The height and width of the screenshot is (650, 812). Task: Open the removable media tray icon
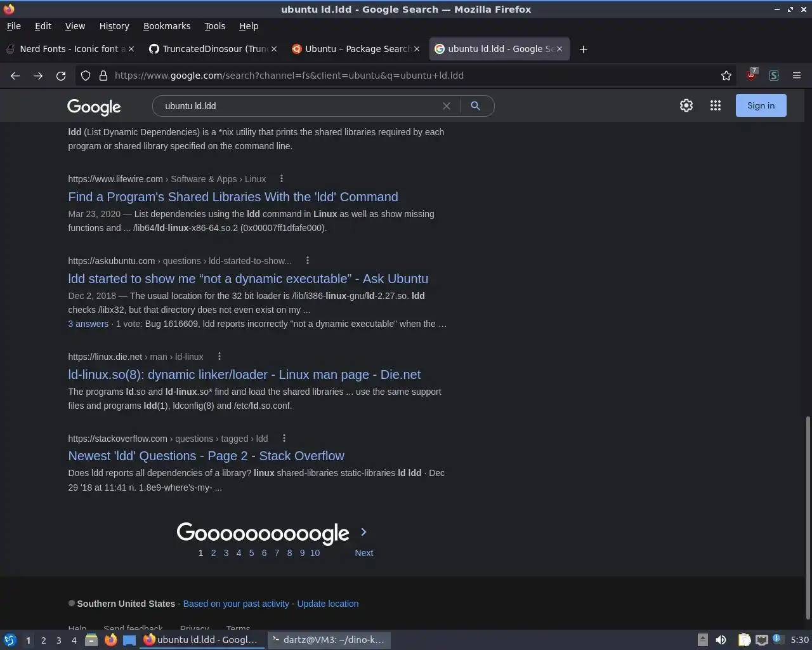(x=702, y=640)
